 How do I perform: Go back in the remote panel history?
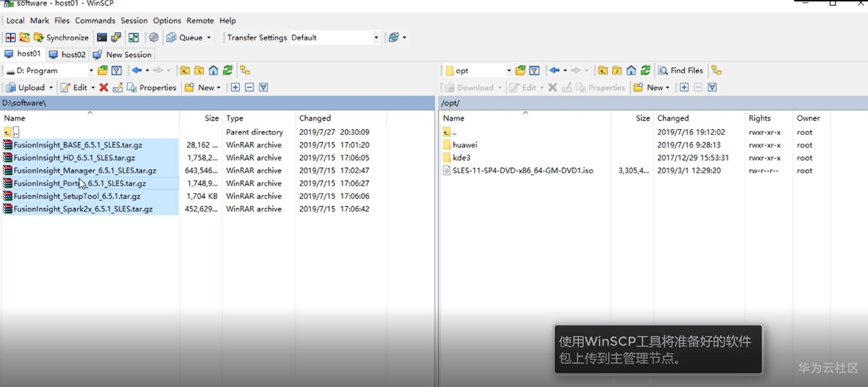click(554, 71)
